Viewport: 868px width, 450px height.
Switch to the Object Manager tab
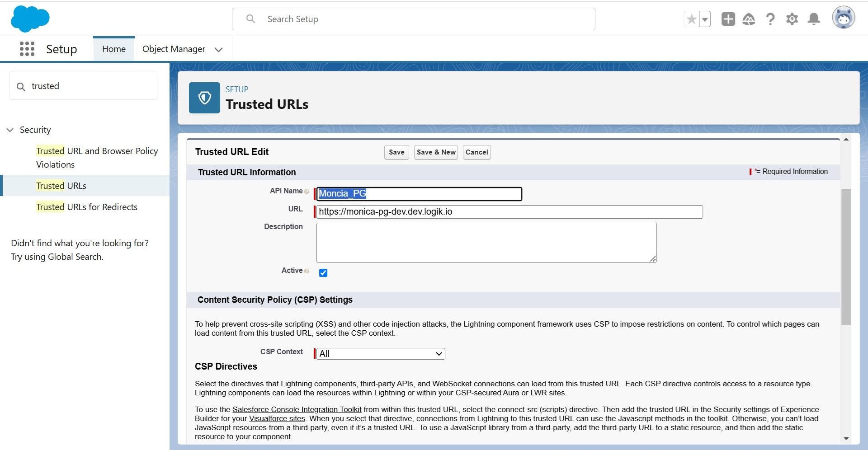174,49
